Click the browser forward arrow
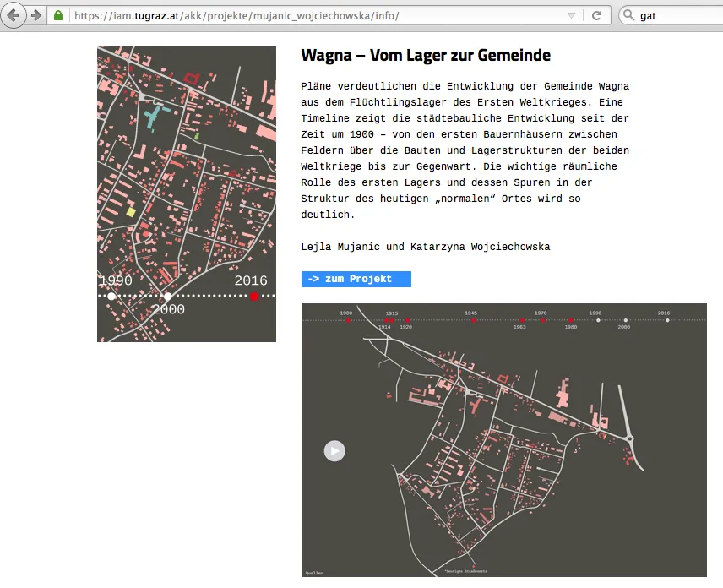The image size is (723, 588). [x=36, y=16]
